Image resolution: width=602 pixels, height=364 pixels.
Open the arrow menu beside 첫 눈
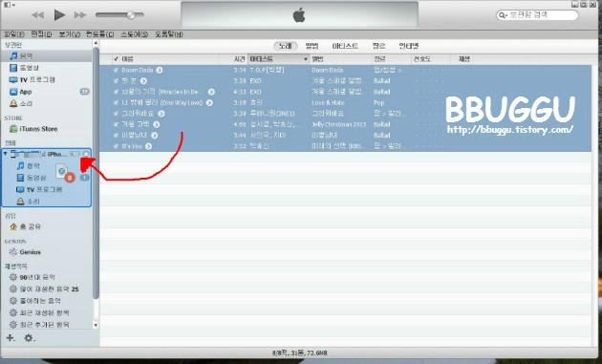pos(143,81)
